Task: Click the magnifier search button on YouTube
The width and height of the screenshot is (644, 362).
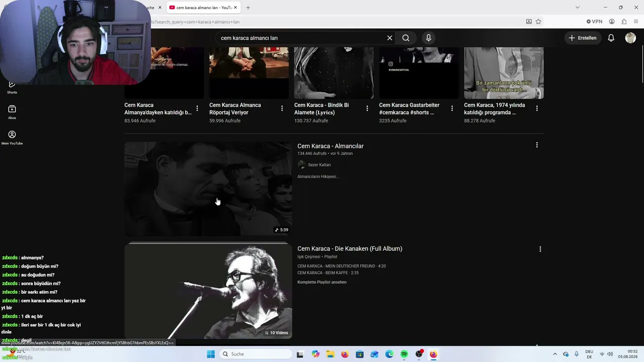Action: tap(406, 38)
